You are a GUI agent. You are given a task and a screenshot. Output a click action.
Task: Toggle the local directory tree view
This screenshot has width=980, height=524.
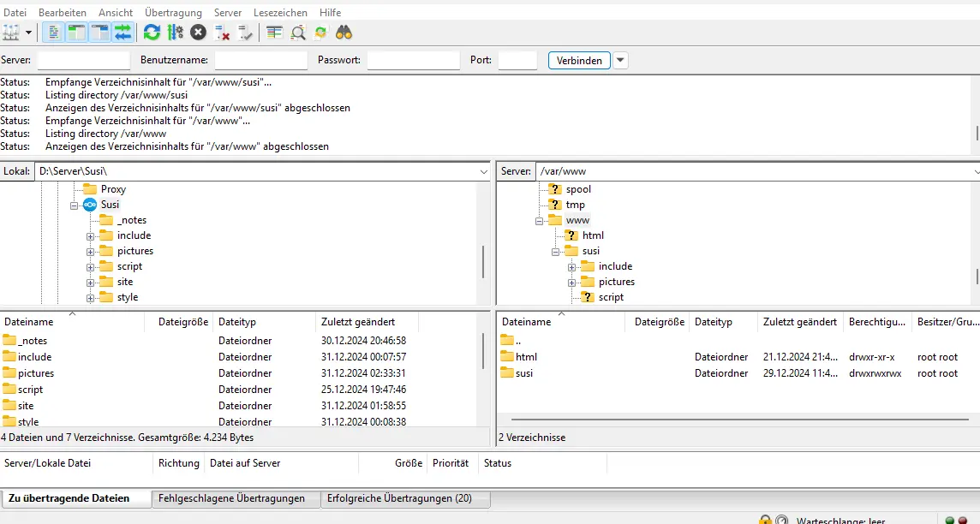[x=75, y=32]
